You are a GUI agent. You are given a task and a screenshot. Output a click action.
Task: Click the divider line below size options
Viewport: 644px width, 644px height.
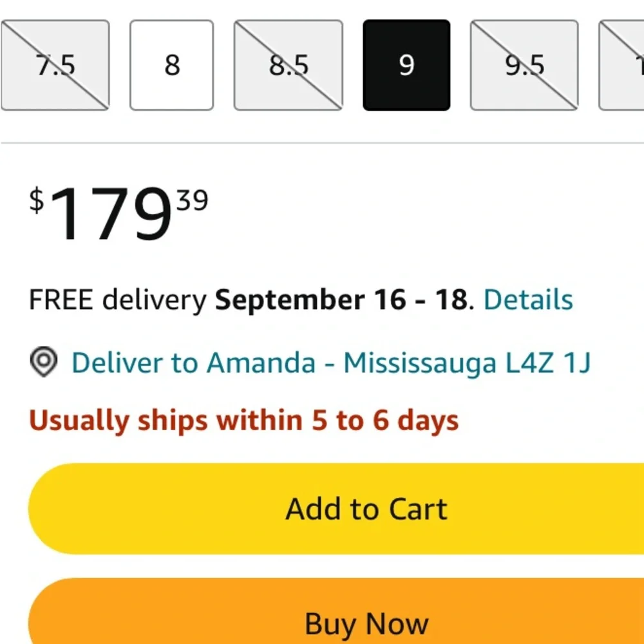click(322, 142)
